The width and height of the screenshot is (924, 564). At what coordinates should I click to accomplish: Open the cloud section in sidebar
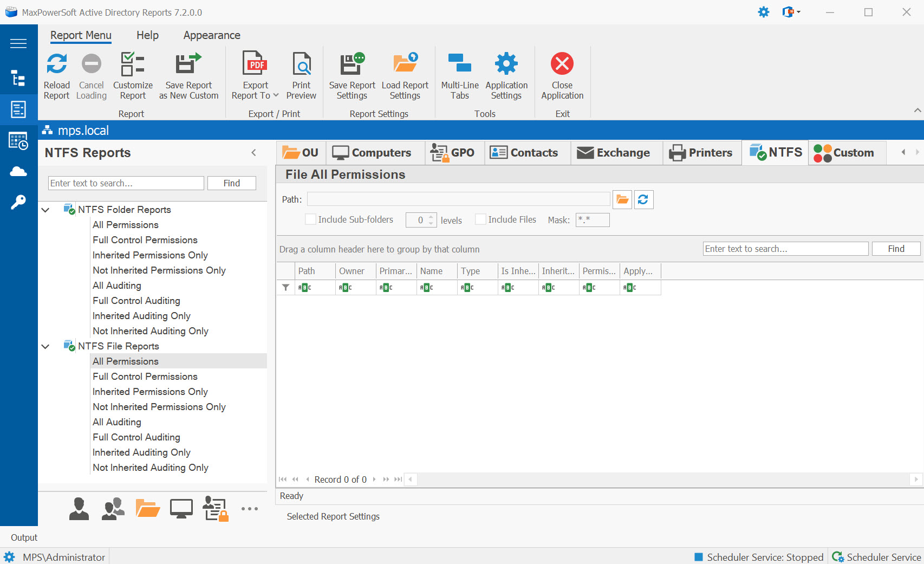click(x=18, y=172)
